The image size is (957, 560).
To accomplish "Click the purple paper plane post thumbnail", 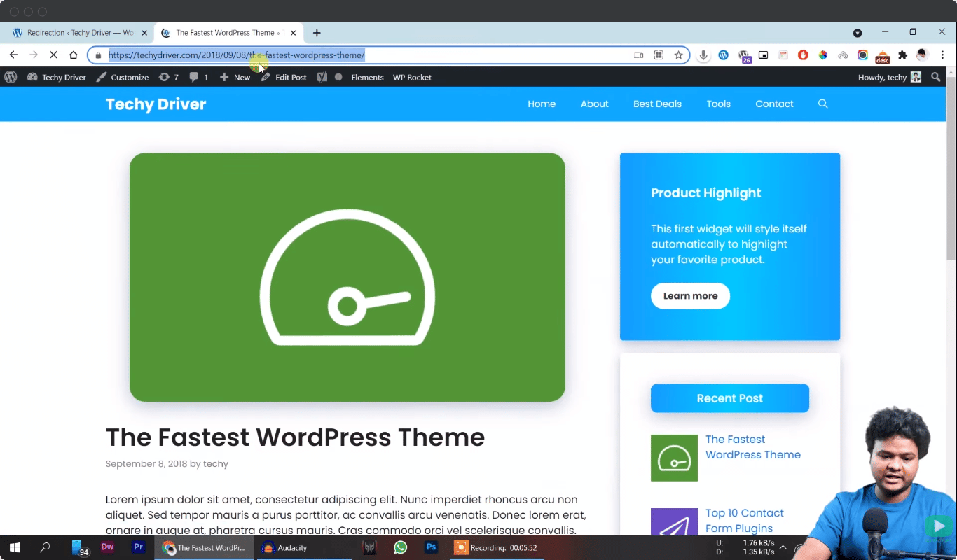I will click(674, 522).
